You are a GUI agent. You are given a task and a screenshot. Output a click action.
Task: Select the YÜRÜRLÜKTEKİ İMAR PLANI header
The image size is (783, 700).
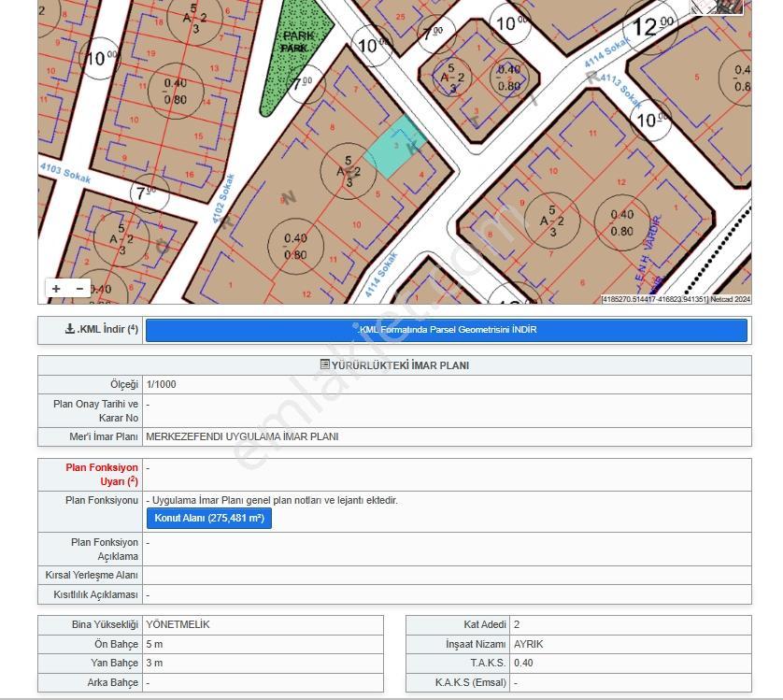(x=394, y=365)
